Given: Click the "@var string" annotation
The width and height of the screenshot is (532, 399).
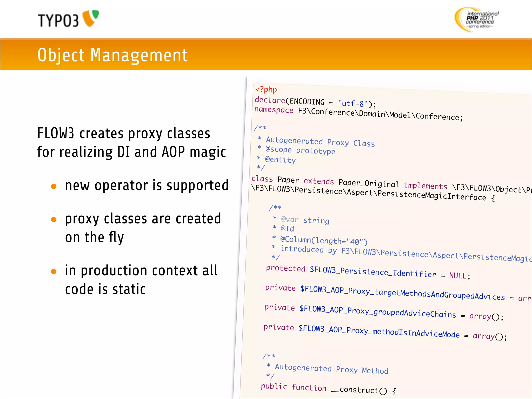Looking at the screenshot, I should (305, 220).
